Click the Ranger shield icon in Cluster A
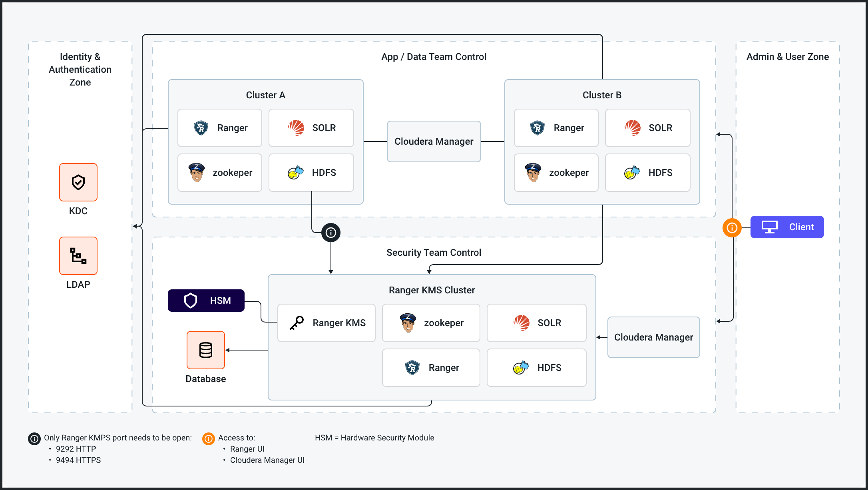The height and width of the screenshot is (490, 868). pos(201,128)
